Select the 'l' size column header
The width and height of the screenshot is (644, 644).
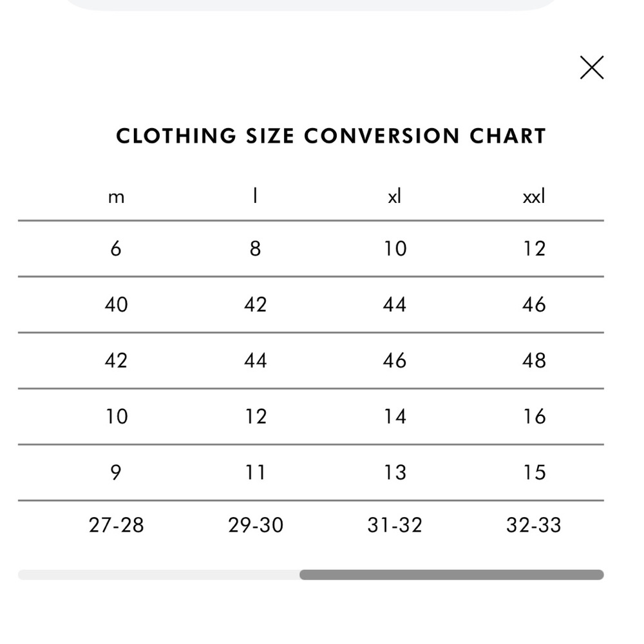coord(255,196)
